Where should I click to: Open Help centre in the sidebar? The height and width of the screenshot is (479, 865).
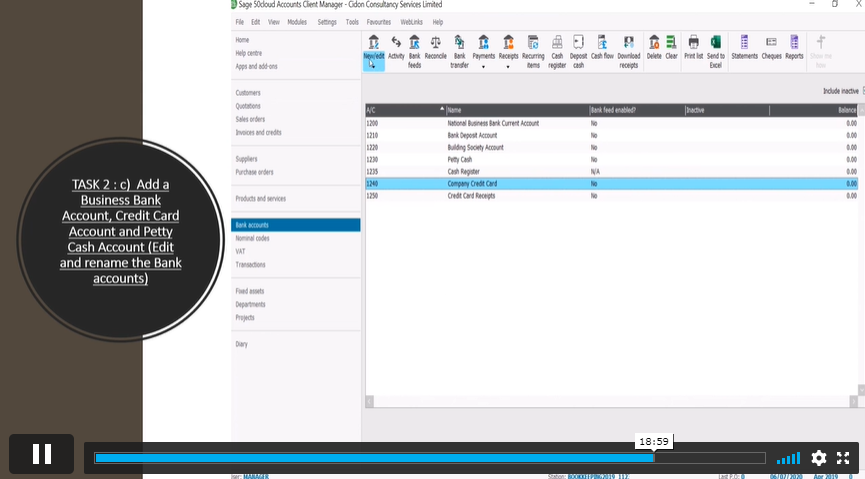[248, 53]
